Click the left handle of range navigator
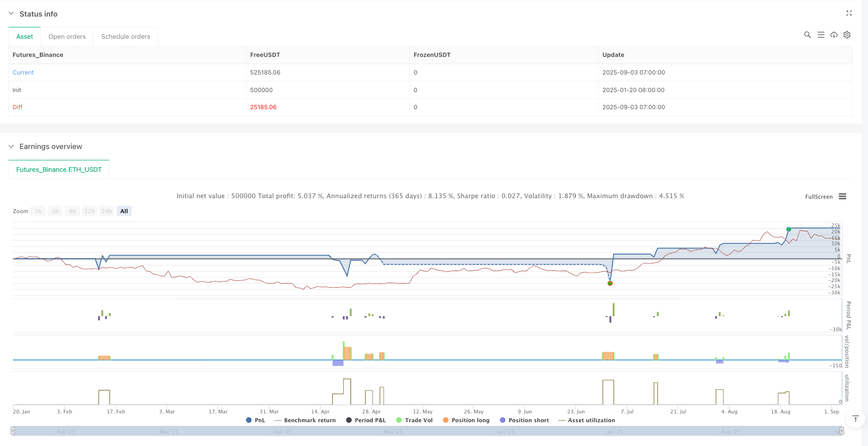868x446 pixels. click(x=13, y=430)
